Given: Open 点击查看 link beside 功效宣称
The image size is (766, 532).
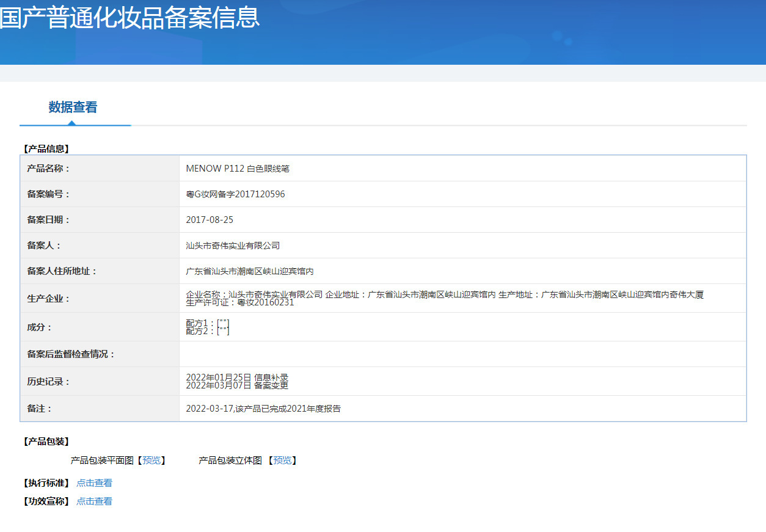Looking at the screenshot, I should (94, 501).
